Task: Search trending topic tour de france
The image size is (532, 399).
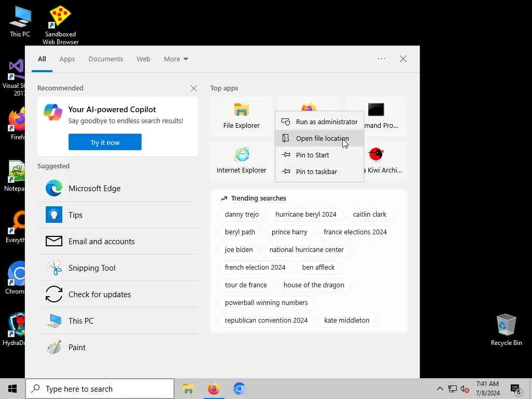Action: pyautogui.click(x=246, y=285)
